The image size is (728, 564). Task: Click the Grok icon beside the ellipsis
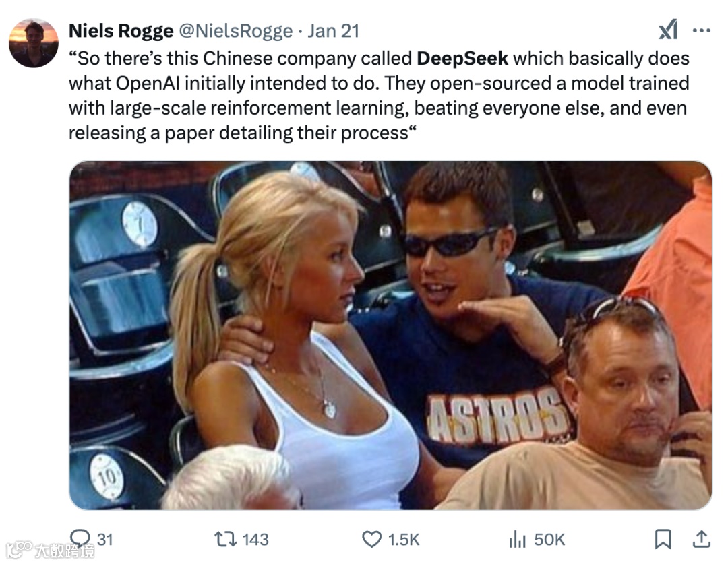(x=667, y=30)
